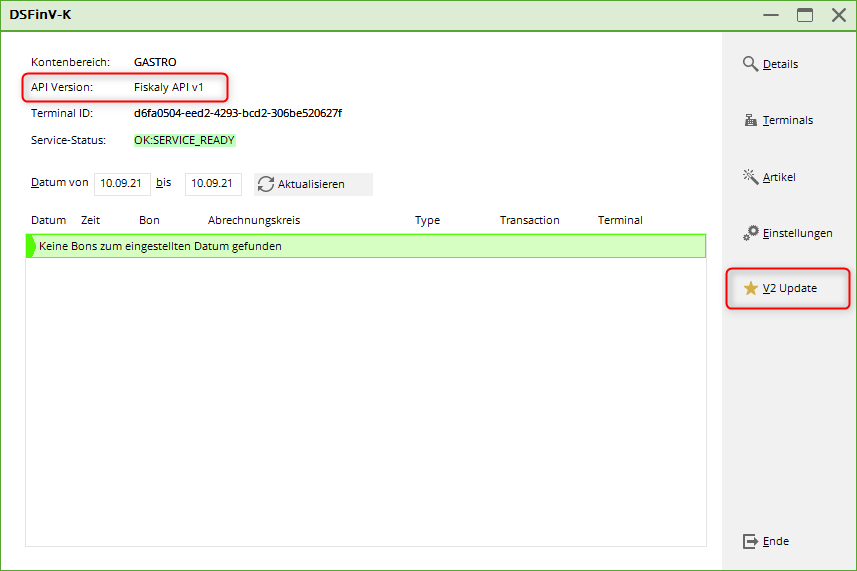Close the dialog with Ende
The image size is (857, 571).
pos(776,541)
